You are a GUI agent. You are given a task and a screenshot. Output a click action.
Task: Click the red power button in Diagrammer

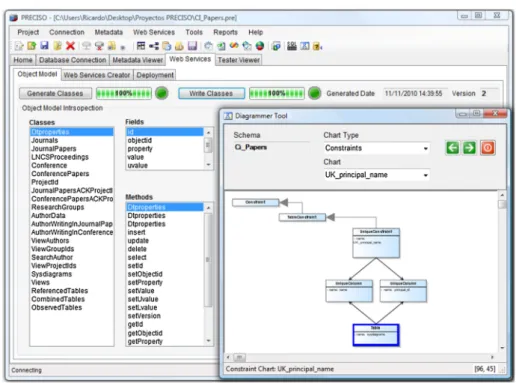488,148
